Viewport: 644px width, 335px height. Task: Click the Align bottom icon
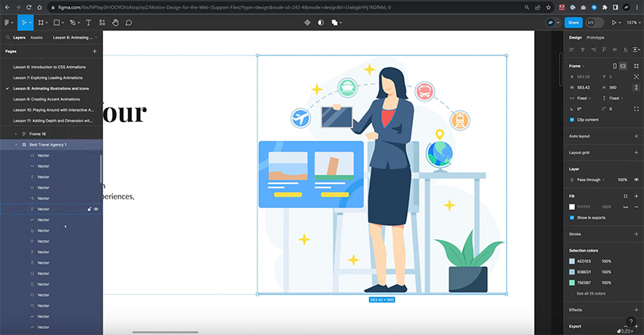pyautogui.click(x=626, y=49)
